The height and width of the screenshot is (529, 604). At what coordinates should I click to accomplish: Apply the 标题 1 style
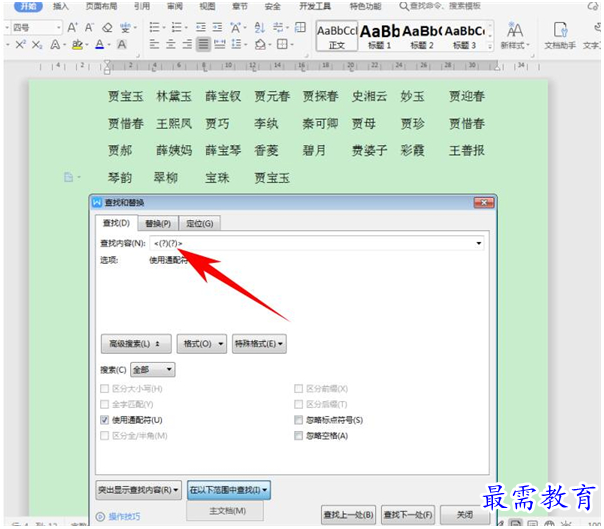pyautogui.click(x=379, y=36)
